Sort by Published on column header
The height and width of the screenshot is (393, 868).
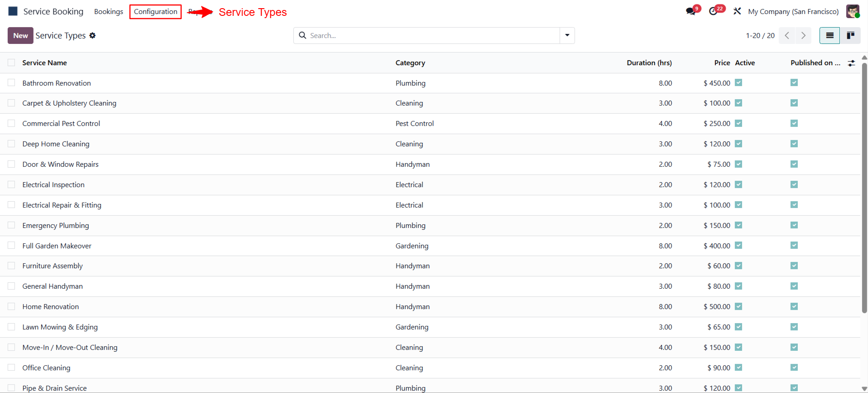[815, 63]
